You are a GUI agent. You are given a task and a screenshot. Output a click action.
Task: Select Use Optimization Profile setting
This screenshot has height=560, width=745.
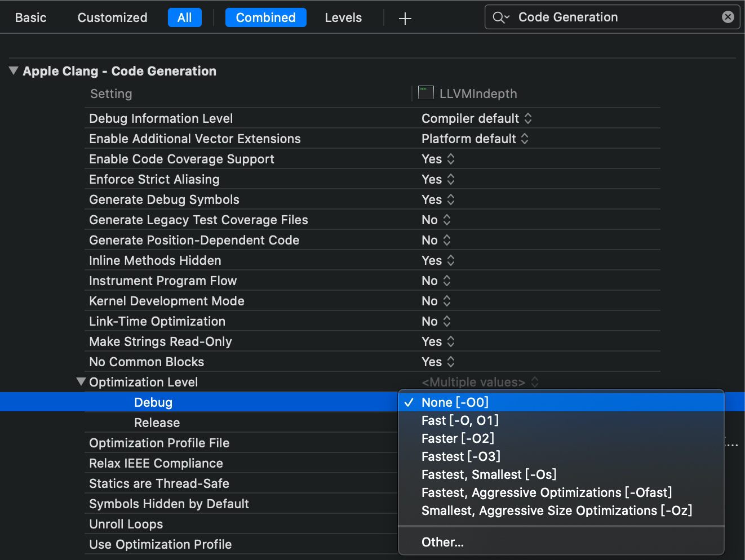[160, 544]
